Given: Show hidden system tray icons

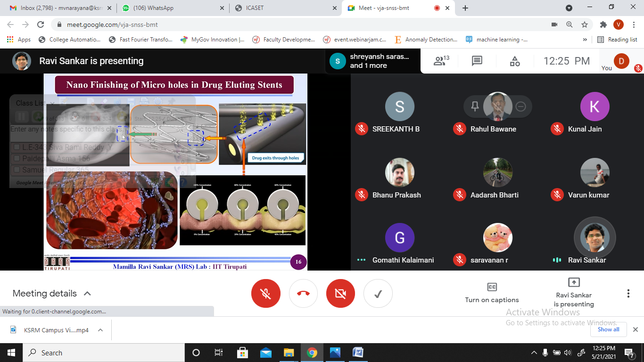Looking at the screenshot, I should 534,353.
